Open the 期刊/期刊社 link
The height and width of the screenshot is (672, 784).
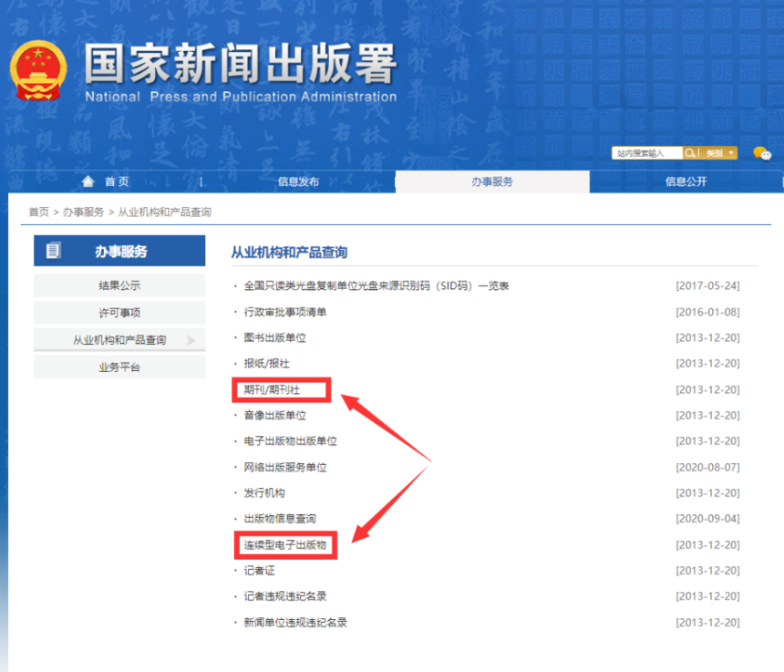pyautogui.click(x=272, y=389)
